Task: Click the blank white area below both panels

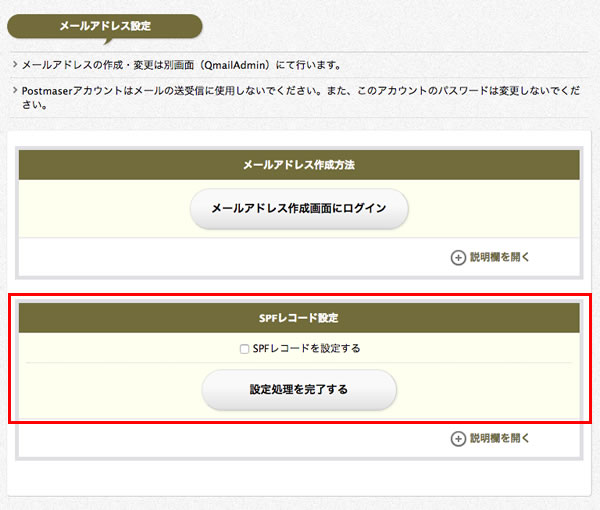Action: [299, 478]
